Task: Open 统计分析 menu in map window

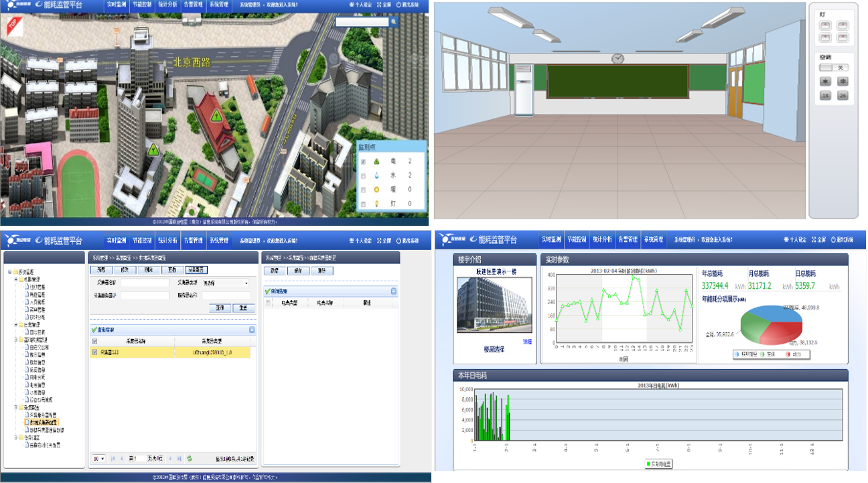Action: 167,5
